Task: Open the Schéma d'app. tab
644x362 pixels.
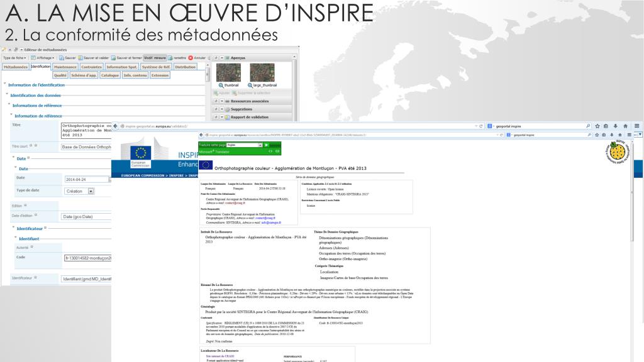Action: click(84, 75)
